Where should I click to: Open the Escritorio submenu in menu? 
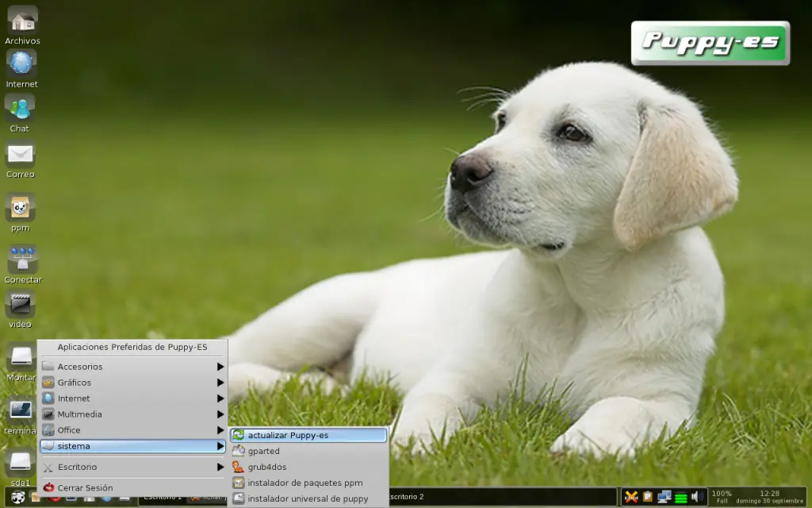133,467
